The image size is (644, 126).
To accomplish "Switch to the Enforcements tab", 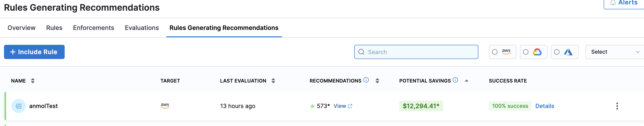I will 93,28.
